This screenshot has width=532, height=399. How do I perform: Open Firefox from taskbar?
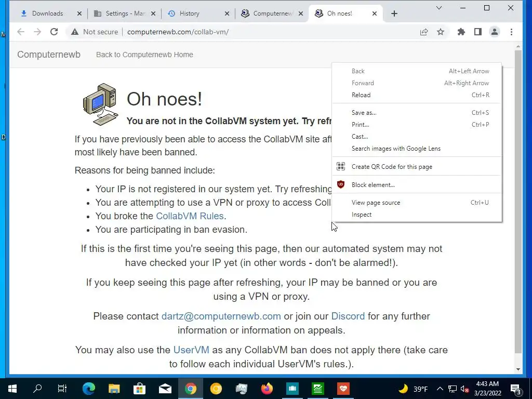pyautogui.click(x=267, y=389)
